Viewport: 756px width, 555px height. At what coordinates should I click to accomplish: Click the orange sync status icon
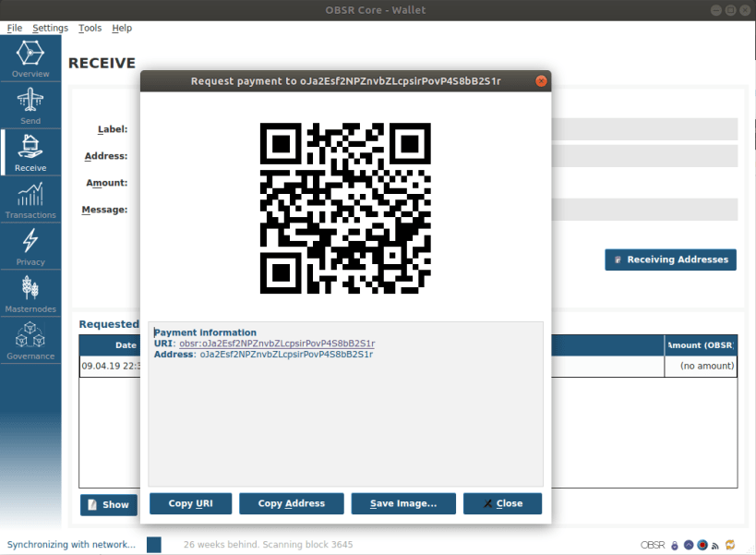tap(730, 545)
